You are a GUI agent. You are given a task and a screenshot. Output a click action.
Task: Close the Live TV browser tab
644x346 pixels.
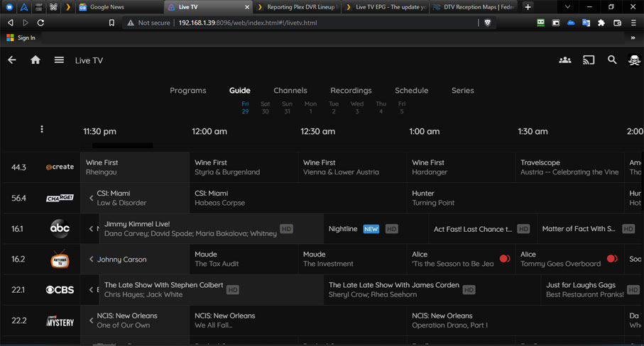pos(247,7)
